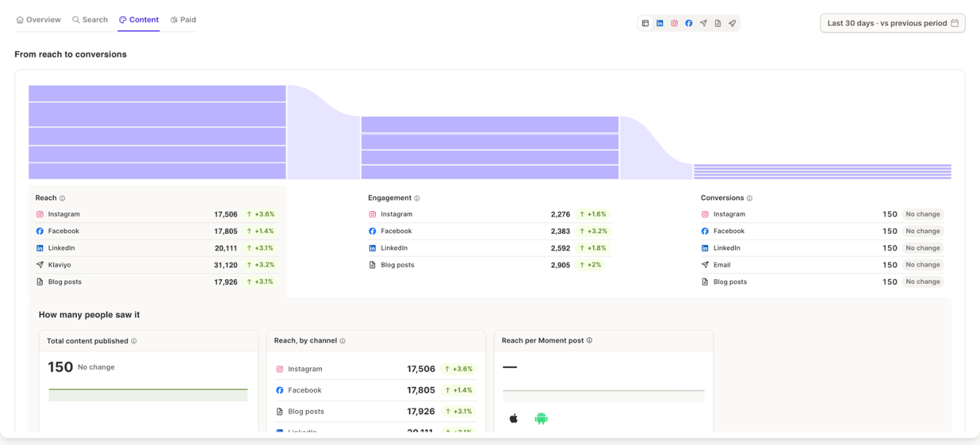Screen dimensions: 980x445
Task: Click the Apple icon in Moment post card
Action: (x=513, y=418)
